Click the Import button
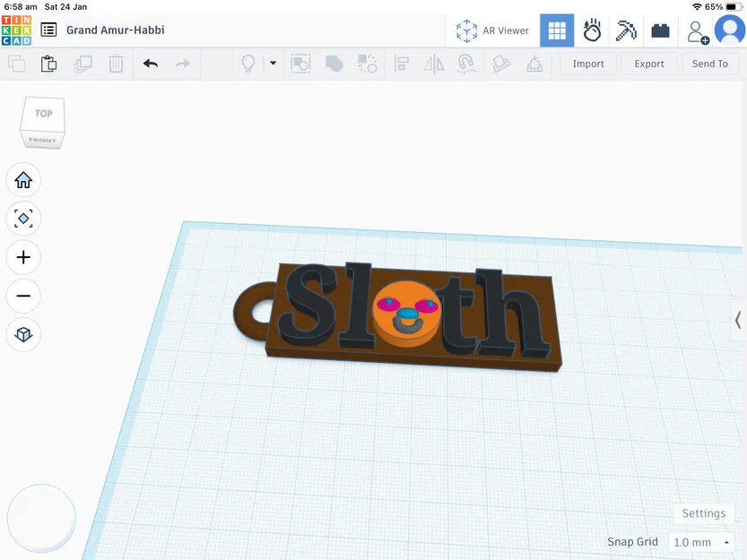This screenshot has height=560, width=747. point(588,64)
